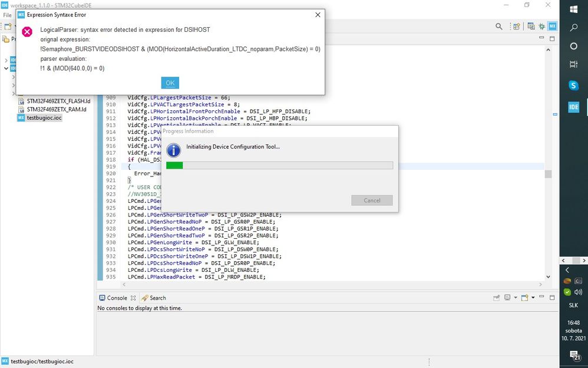This screenshot has width=588, height=368.
Task: Click the Pin Console icon
Action: pyautogui.click(x=497, y=298)
